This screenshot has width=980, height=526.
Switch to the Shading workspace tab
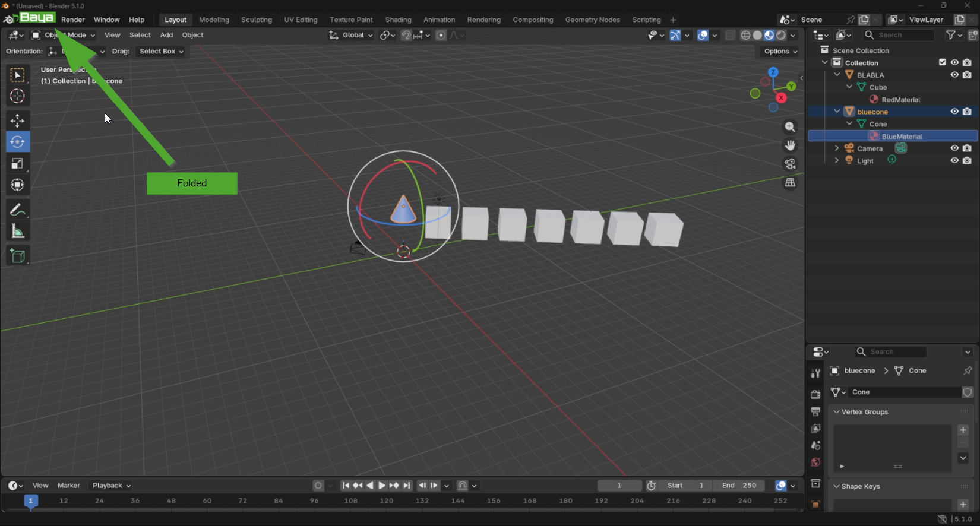[x=398, y=20]
